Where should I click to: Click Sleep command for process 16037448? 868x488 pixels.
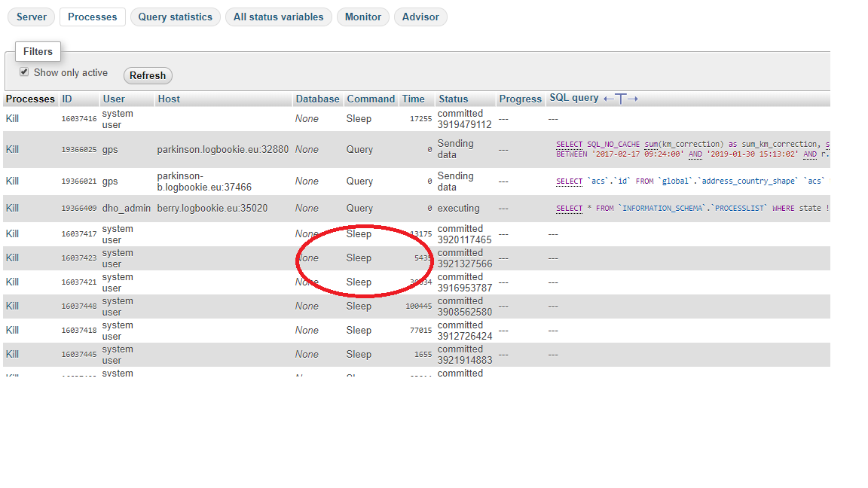pyautogui.click(x=359, y=306)
